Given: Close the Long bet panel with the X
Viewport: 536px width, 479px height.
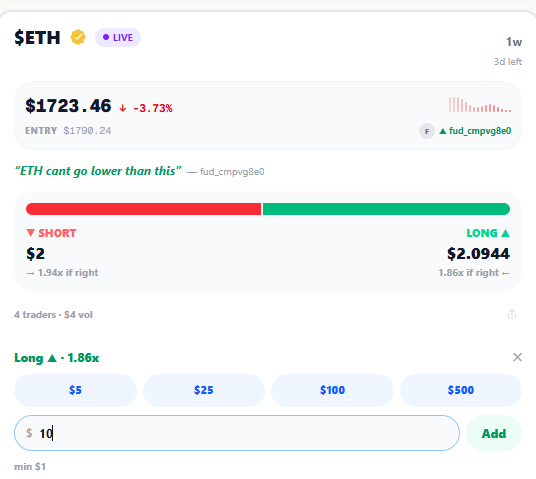Looking at the screenshot, I should tap(517, 357).
